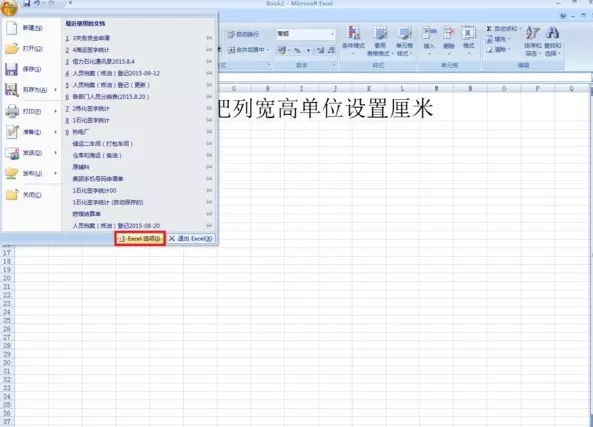The height and width of the screenshot is (427, 593).
Task: Pin recent document number 1
Action: (x=209, y=38)
